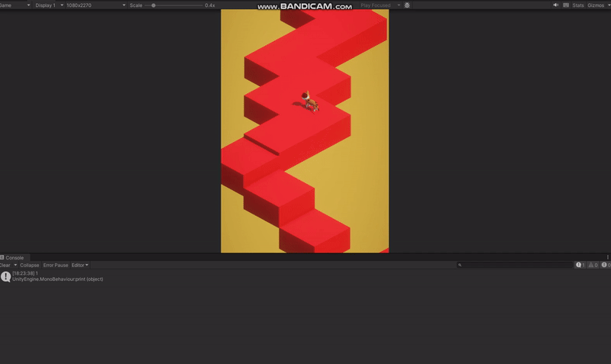The width and height of the screenshot is (611, 364).
Task: Toggle the Collapse console option
Action: click(30, 265)
